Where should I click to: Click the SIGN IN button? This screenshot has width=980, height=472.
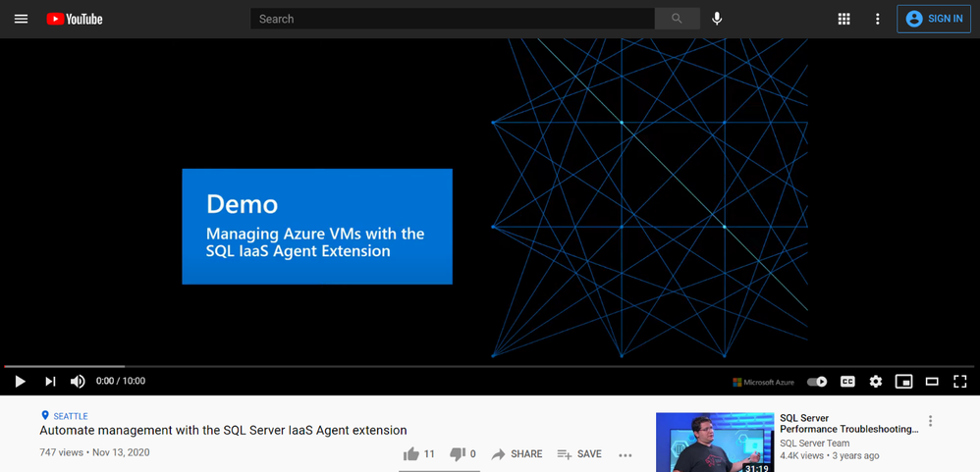point(934,19)
